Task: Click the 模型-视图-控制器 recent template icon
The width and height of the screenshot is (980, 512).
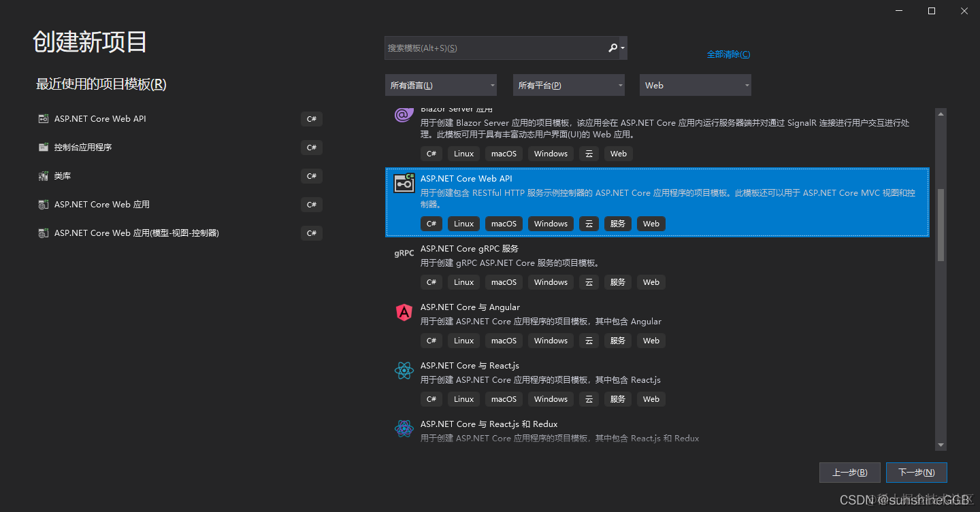Action: pos(44,233)
